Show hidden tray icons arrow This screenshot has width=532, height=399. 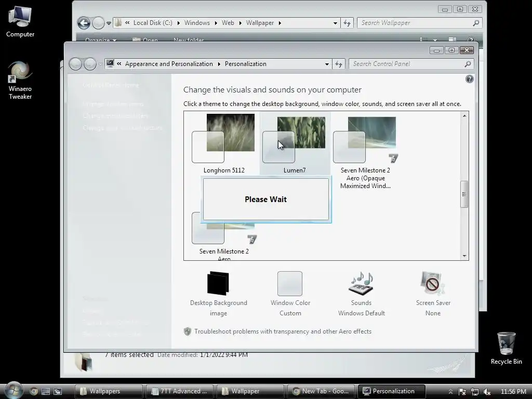[x=450, y=392]
